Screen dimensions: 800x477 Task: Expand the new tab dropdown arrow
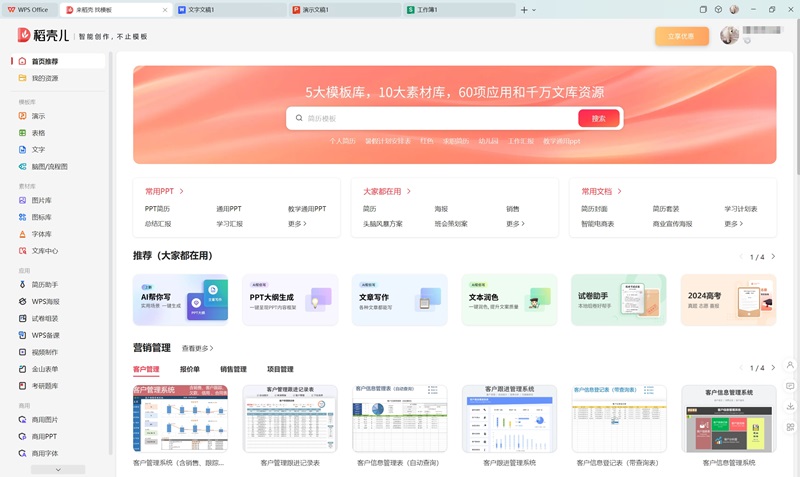click(x=534, y=10)
